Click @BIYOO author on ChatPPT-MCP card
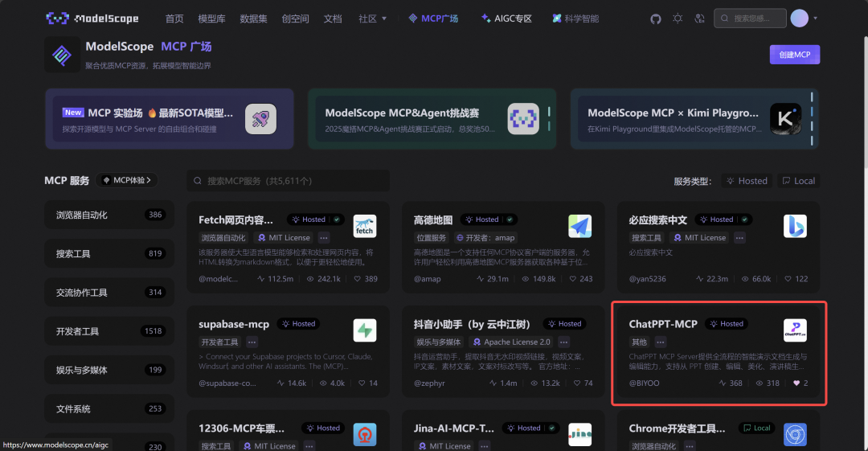The height and width of the screenshot is (451, 868). pyautogui.click(x=644, y=383)
